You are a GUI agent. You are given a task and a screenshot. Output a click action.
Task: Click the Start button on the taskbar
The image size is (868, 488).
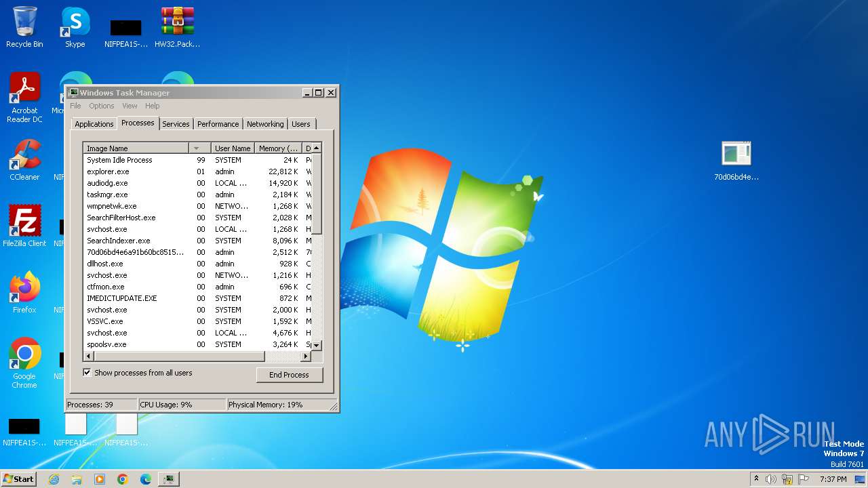click(x=19, y=479)
